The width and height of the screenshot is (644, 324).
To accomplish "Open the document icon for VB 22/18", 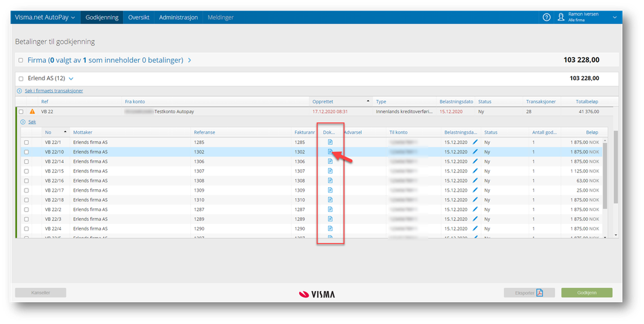I will coord(330,199).
